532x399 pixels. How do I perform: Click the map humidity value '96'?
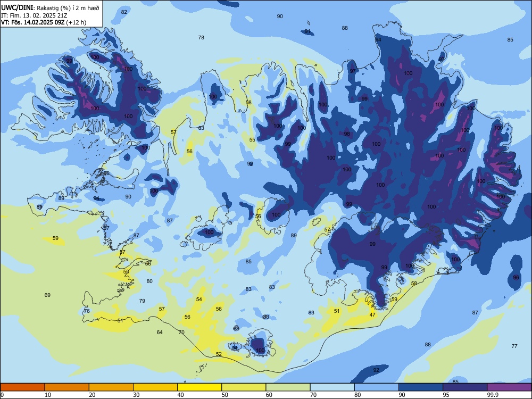tap(516, 277)
